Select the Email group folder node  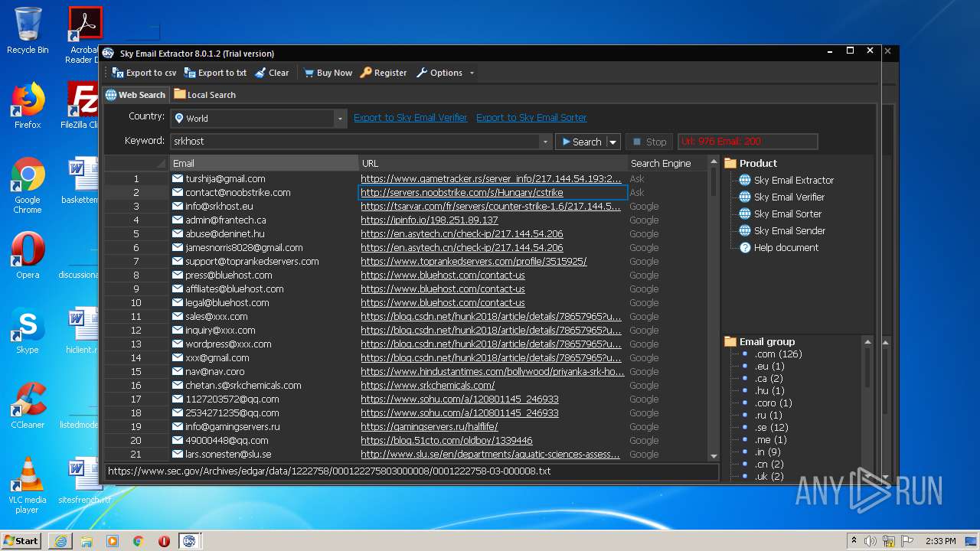point(759,341)
